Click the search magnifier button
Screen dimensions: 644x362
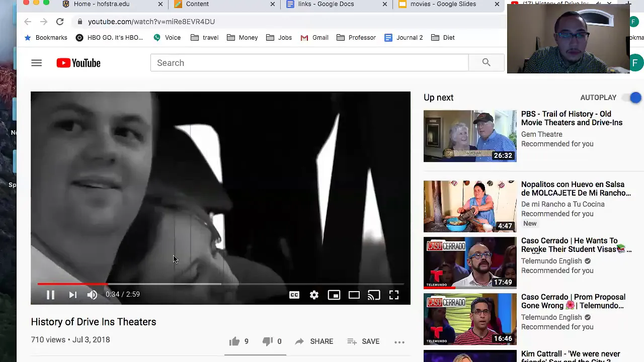486,62
